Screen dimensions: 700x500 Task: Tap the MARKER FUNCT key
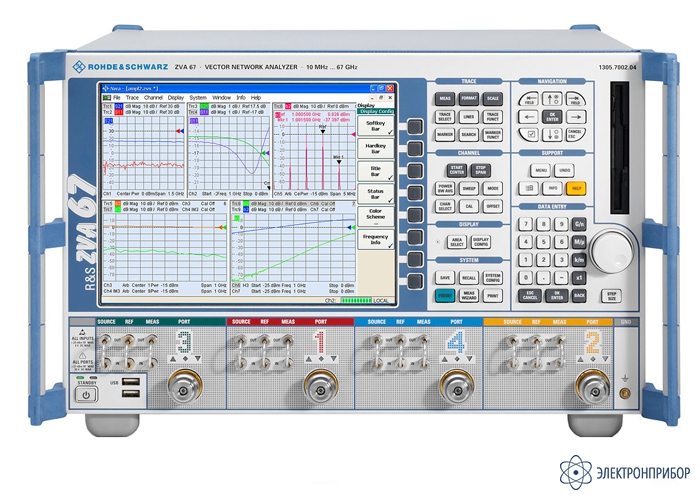493,134
